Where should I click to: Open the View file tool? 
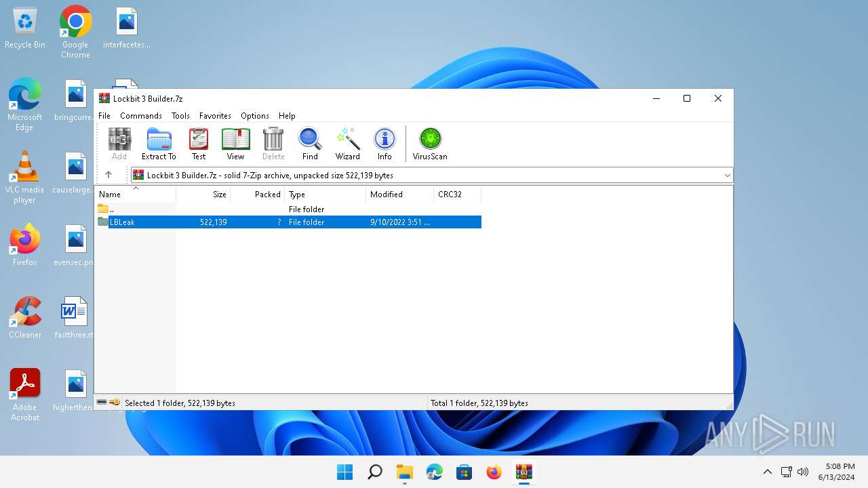click(x=235, y=144)
